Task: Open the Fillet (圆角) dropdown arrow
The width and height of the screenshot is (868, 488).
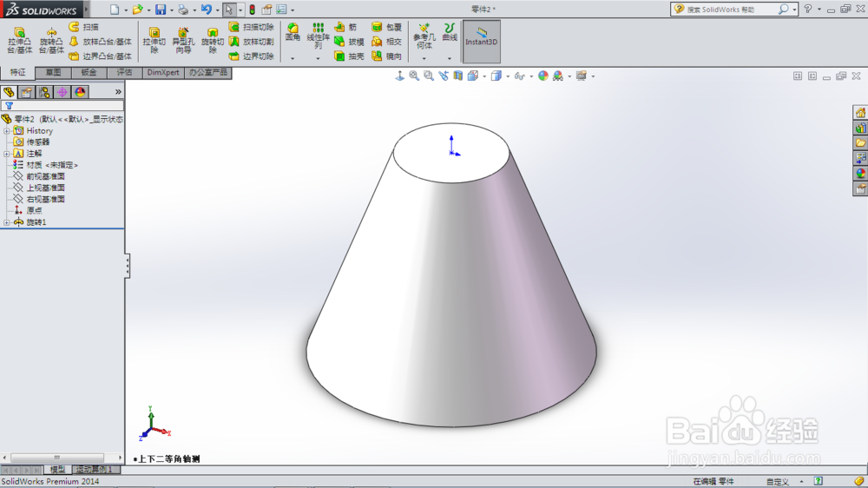Action: pyautogui.click(x=293, y=58)
